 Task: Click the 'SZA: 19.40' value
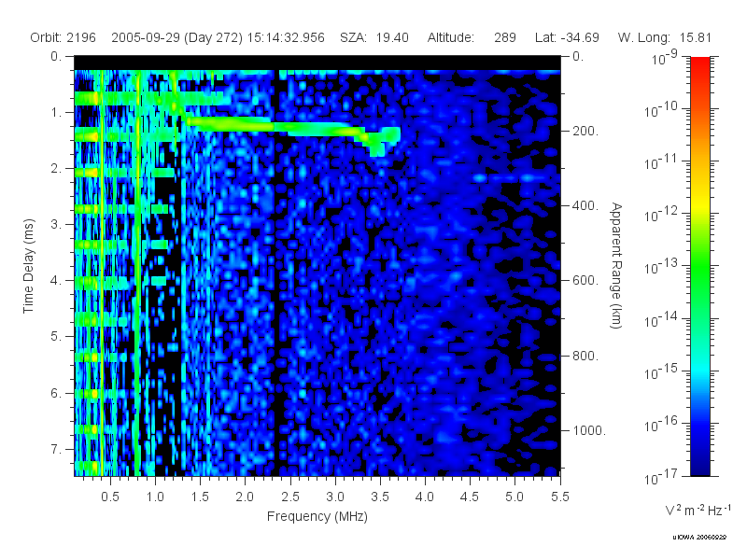(x=374, y=37)
